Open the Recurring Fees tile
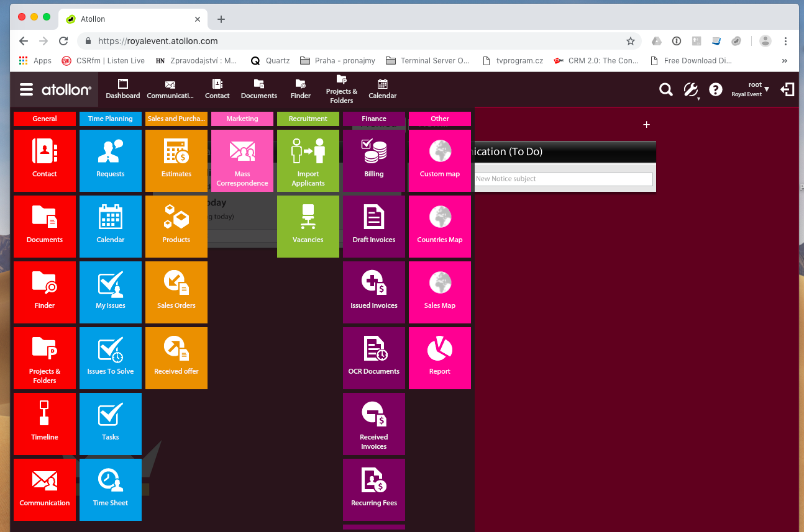804x532 pixels. click(x=373, y=489)
